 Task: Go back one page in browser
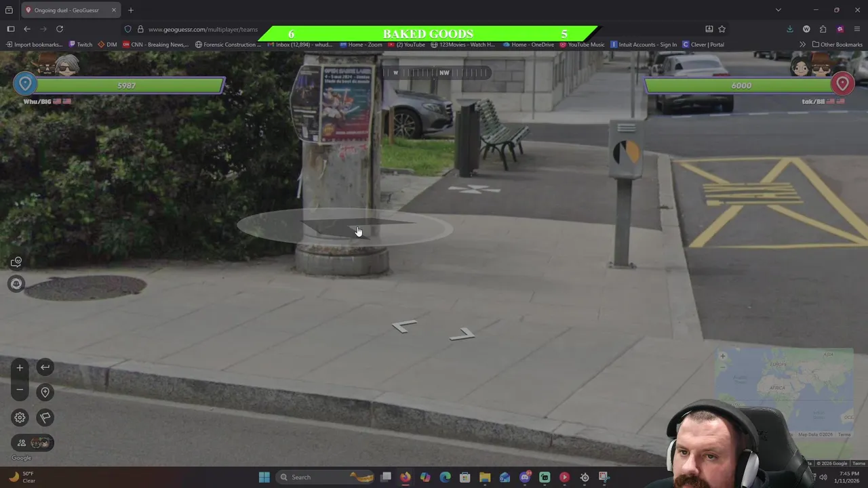pyautogui.click(x=26, y=29)
